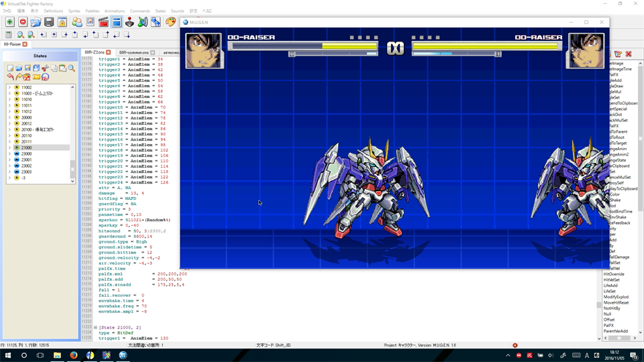Open the Palettes menu
The image size is (644, 362).
click(x=93, y=11)
